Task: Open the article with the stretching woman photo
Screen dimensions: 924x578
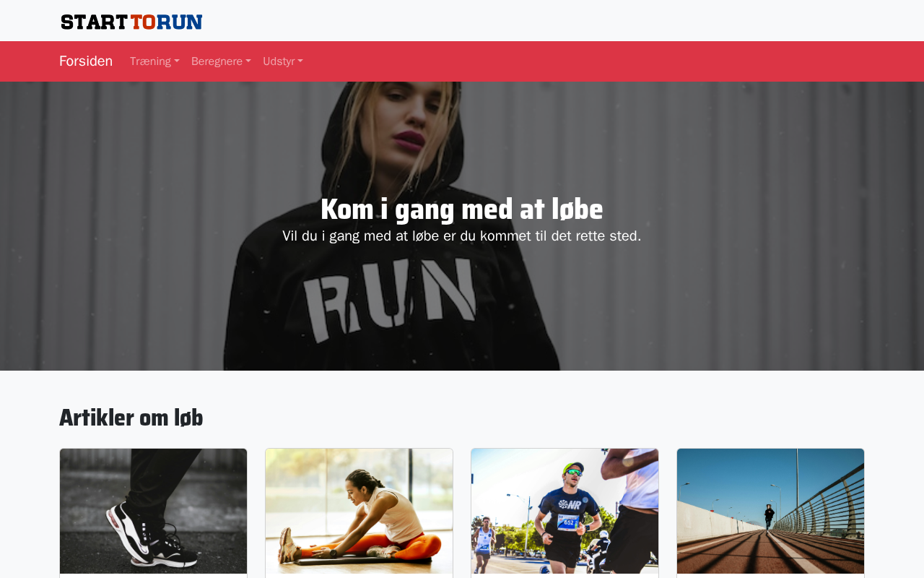Action: coord(359,512)
